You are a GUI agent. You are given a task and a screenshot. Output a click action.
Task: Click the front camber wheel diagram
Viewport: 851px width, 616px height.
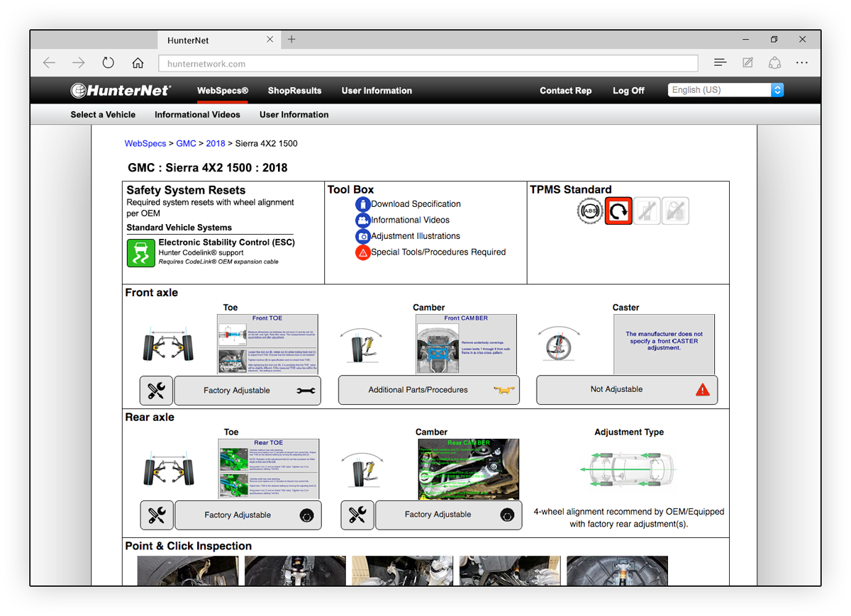(x=361, y=344)
